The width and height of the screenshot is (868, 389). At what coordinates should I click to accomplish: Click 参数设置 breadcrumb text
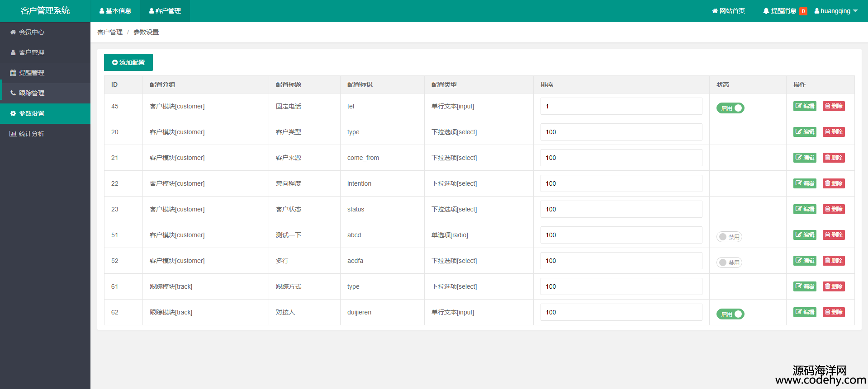point(146,32)
